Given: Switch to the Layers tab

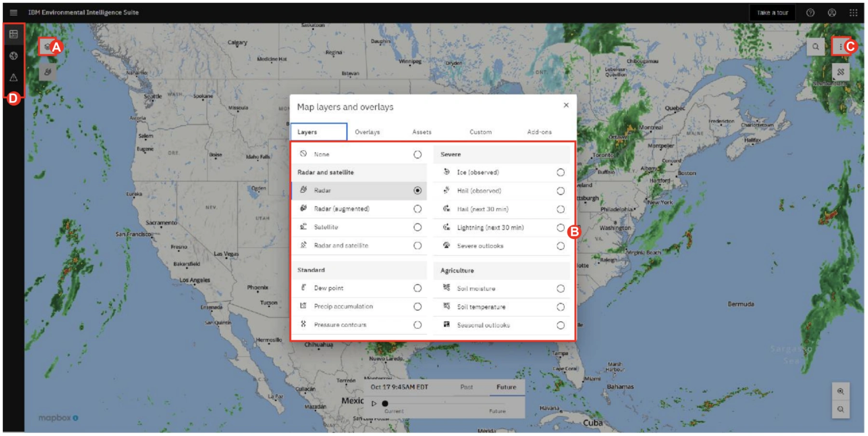Looking at the screenshot, I should pyautogui.click(x=318, y=132).
